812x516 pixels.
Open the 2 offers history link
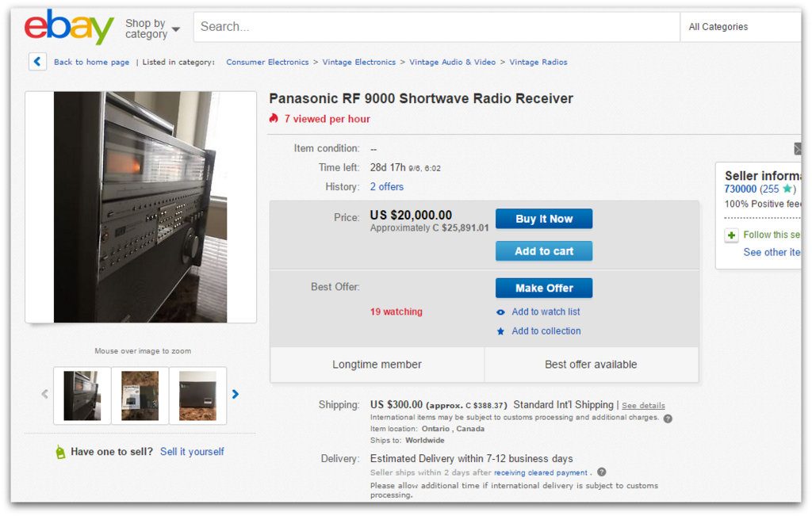(386, 187)
